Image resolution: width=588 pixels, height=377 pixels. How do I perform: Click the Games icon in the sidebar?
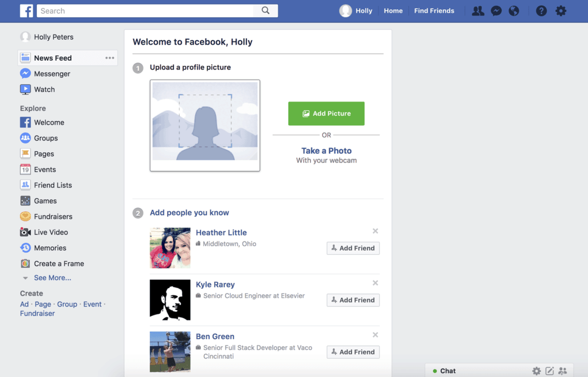pyautogui.click(x=25, y=200)
